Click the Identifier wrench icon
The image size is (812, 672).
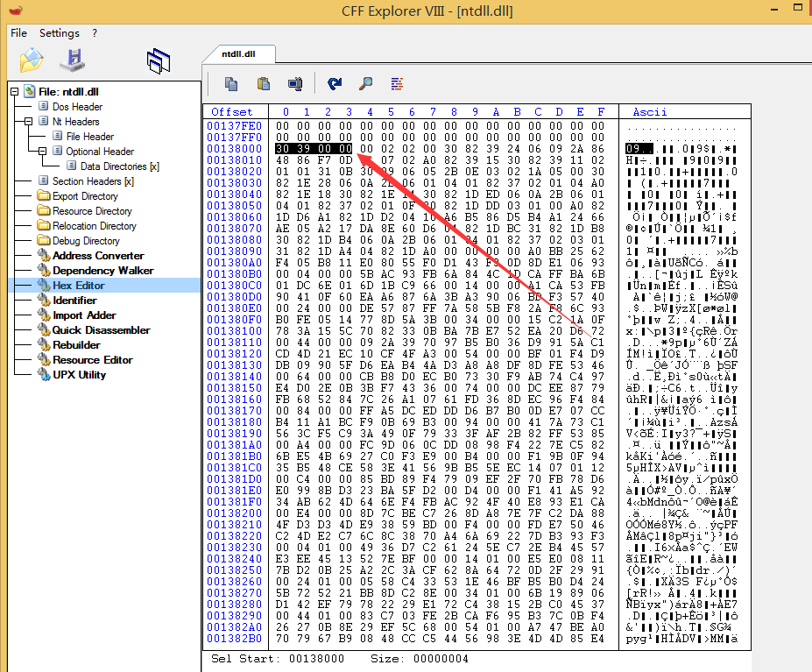(44, 301)
